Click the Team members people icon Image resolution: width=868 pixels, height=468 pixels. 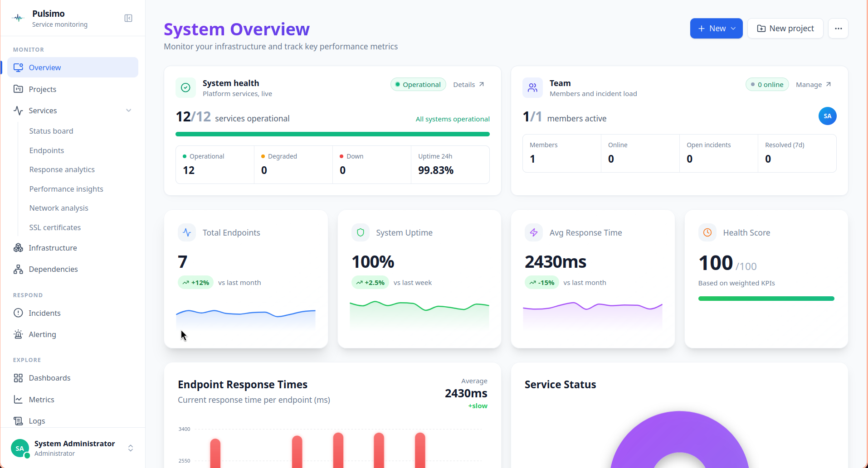click(x=532, y=87)
